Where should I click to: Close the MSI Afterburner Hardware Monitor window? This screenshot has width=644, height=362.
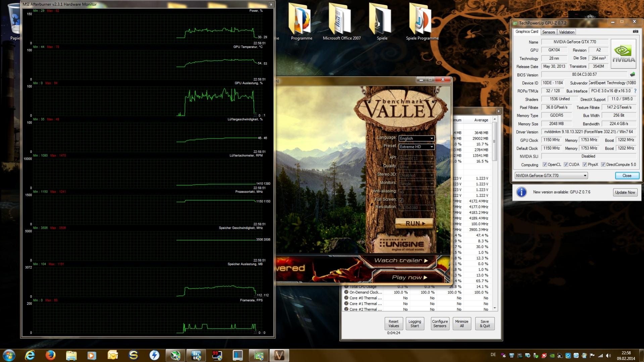271,4
